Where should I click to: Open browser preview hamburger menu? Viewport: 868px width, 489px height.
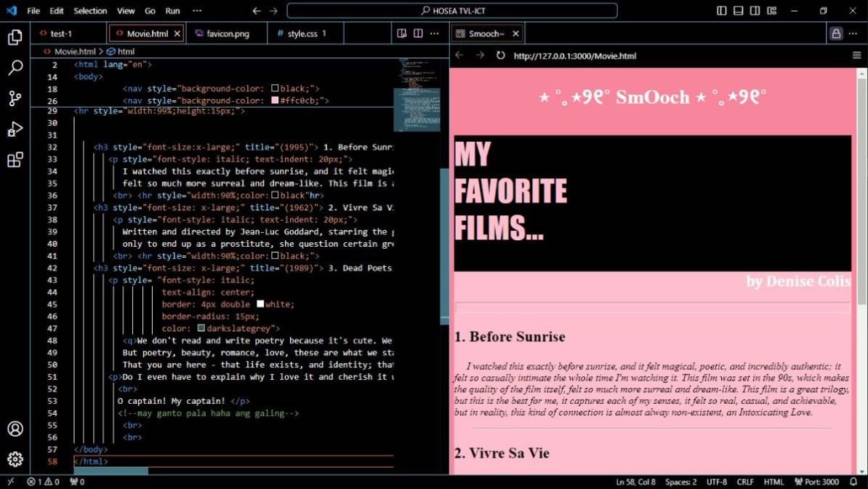pyautogui.click(x=856, y=55)
